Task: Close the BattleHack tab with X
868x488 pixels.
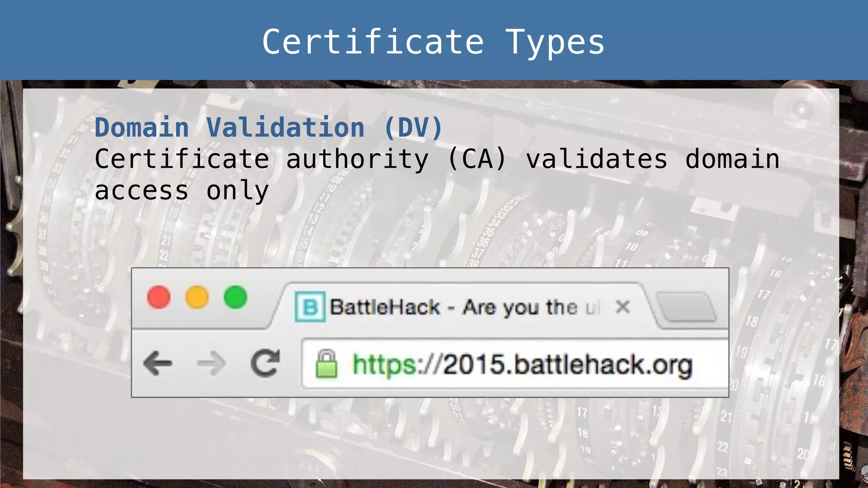Action: pos(623,306)
